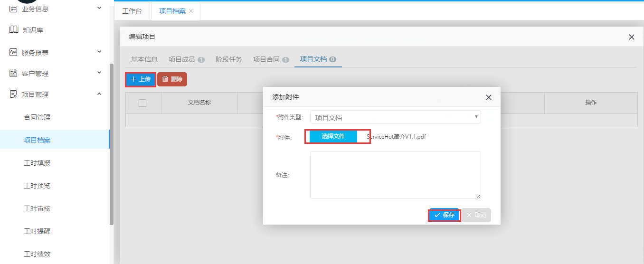Click the 项目管理 document icon
Viewport: 644px width, 264px height.
coord(13,94)
